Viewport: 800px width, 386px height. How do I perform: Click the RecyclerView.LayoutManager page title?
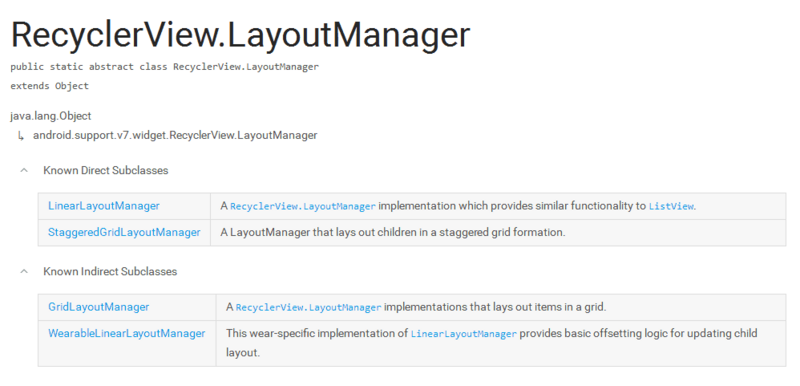[x=240, y=35]
